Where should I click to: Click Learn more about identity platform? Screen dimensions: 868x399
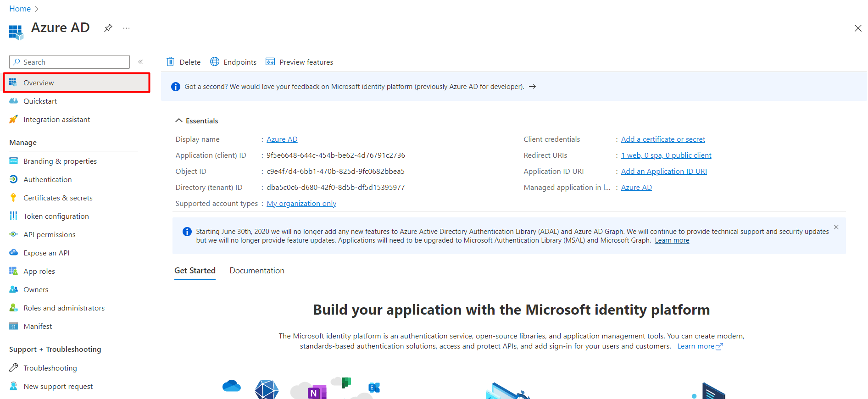[x=700, y=346]
